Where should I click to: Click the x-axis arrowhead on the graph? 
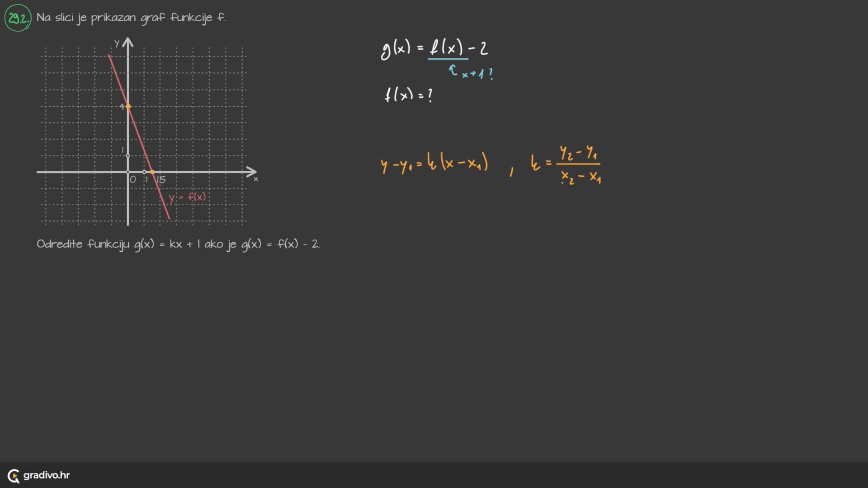(x=252, y=172)
